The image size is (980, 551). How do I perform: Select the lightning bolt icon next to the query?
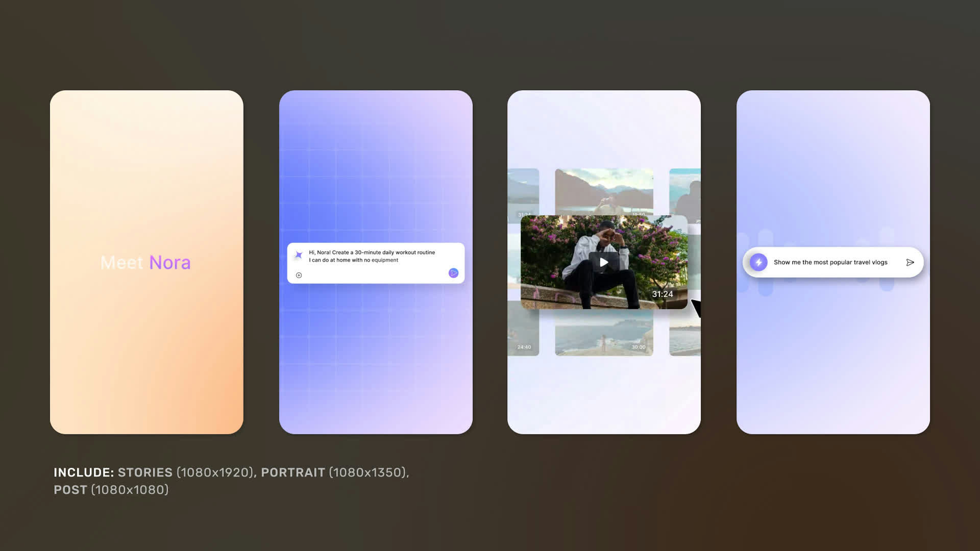point(758,262)
